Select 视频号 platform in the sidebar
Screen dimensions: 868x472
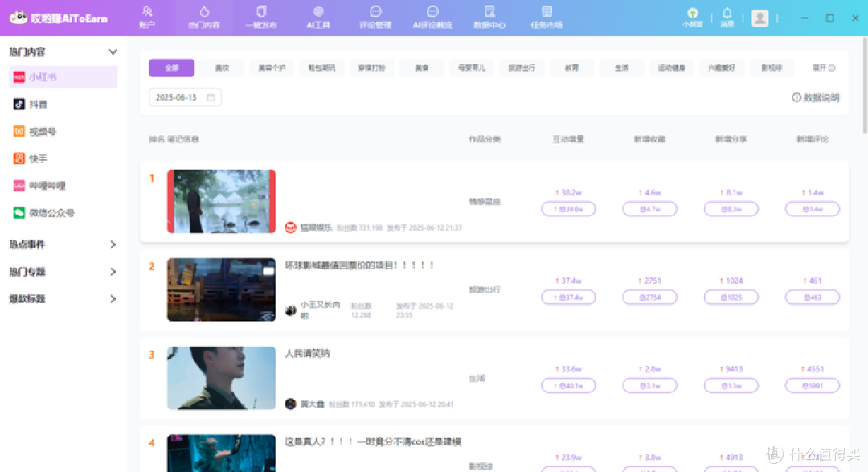[63, 131]
